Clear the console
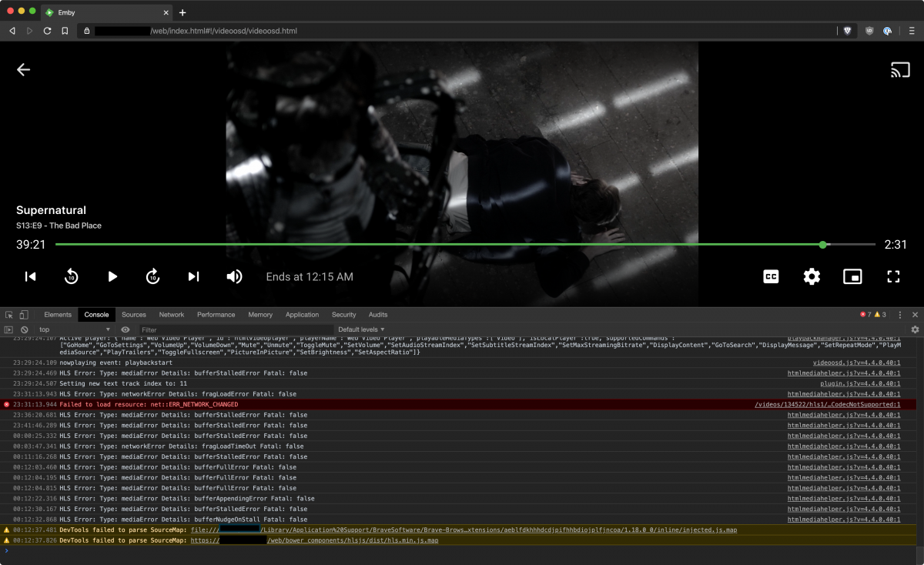 point(25,329)
